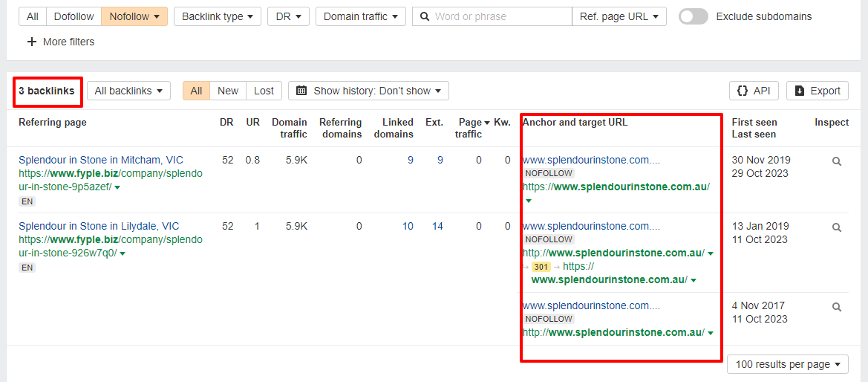Click linked domains value 10
Image resolution: width=868 pixels, height=382 pixels.
(408, 226)
